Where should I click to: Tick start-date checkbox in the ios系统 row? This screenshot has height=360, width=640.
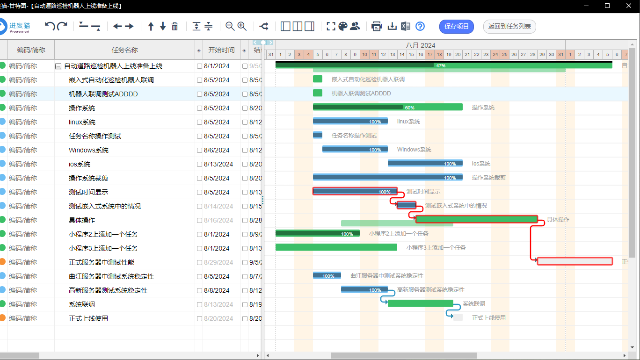(200, 164)
